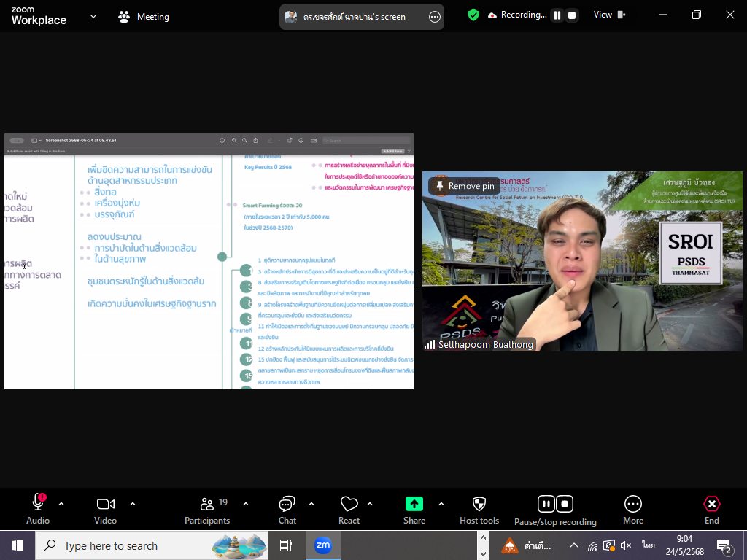Pause recording in the bottom toolbar

(x=546, y=504)
